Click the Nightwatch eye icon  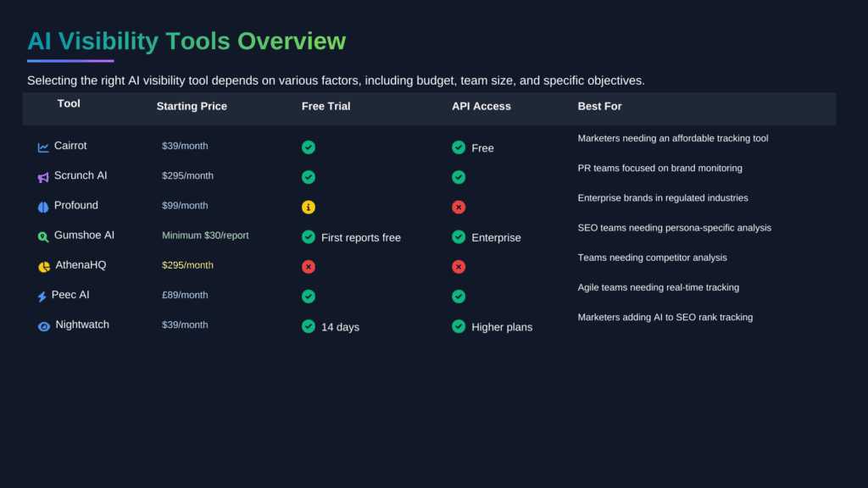point(43,325)
